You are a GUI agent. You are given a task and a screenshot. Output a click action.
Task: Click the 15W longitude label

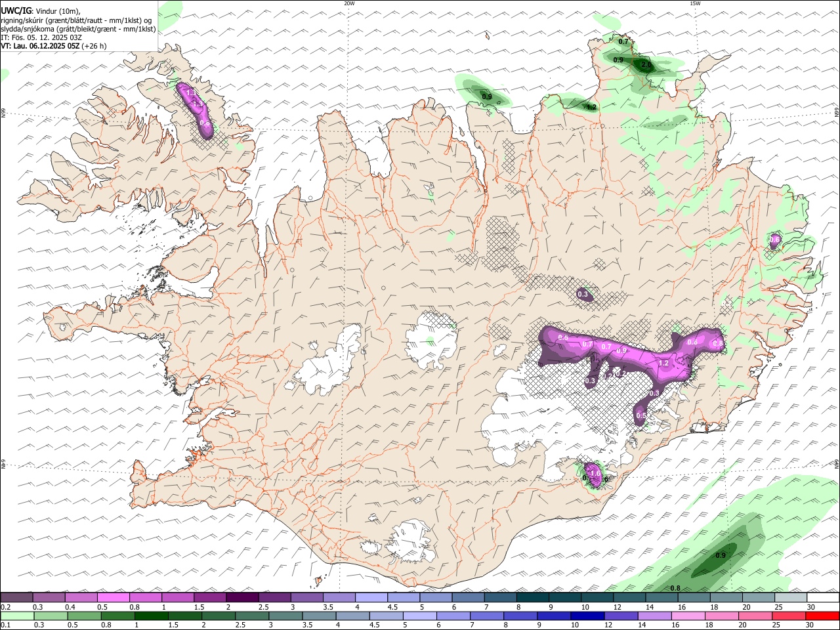coord(695,3)
